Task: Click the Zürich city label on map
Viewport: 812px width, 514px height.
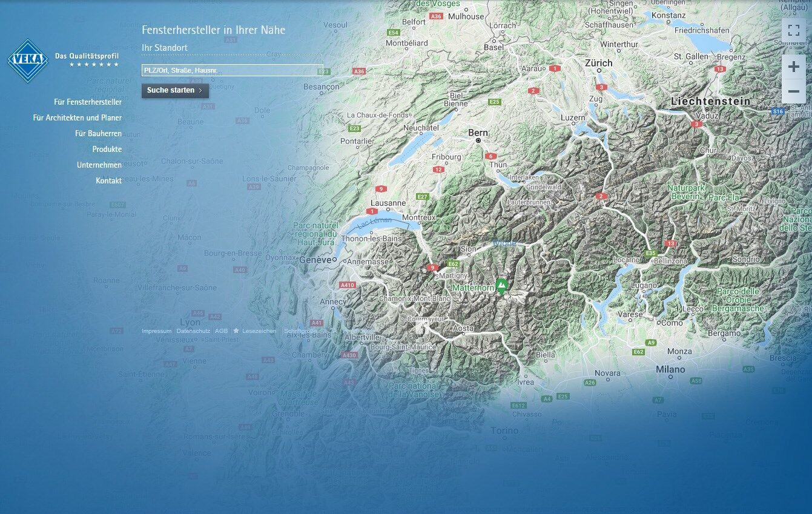Action: pos(598,63)
